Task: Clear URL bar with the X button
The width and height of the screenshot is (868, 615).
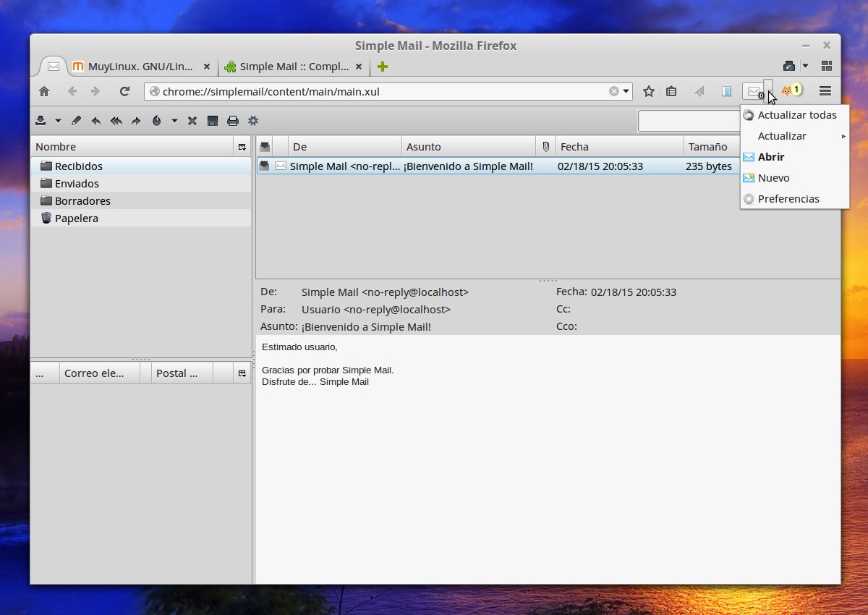Action: [614, 91]
